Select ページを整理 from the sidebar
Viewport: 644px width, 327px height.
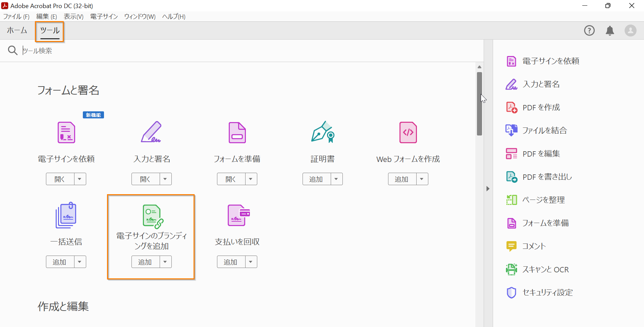pyautogui.click(x=544, y=200)
